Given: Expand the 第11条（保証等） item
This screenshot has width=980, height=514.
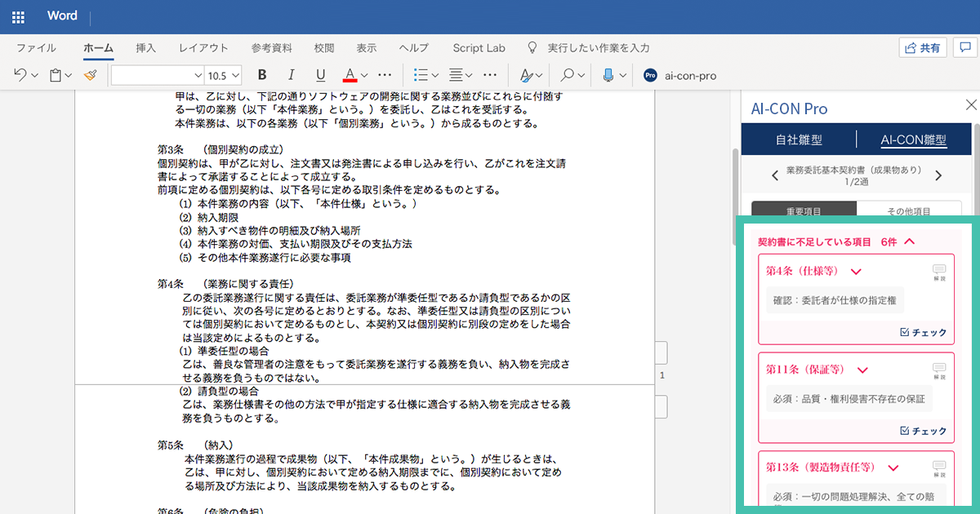Looking at the screenshot, I should [x=862, y=370].
